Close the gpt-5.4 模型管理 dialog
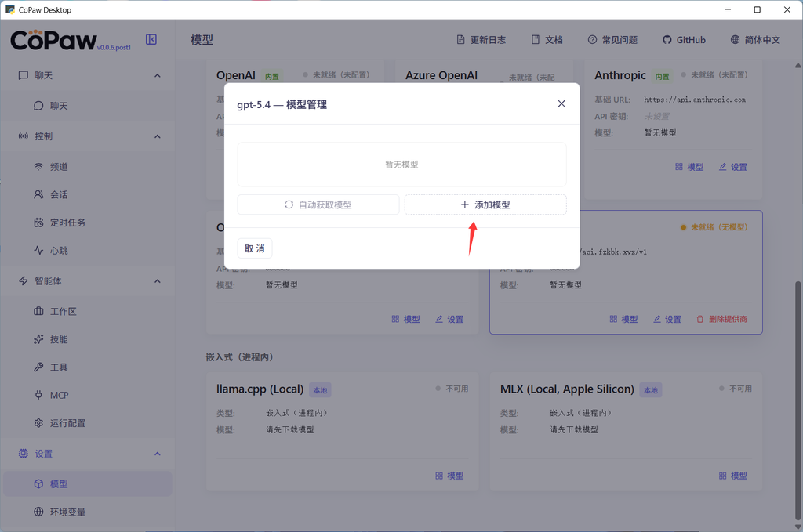The image size is (803, 532). click(x=561, y=104)
